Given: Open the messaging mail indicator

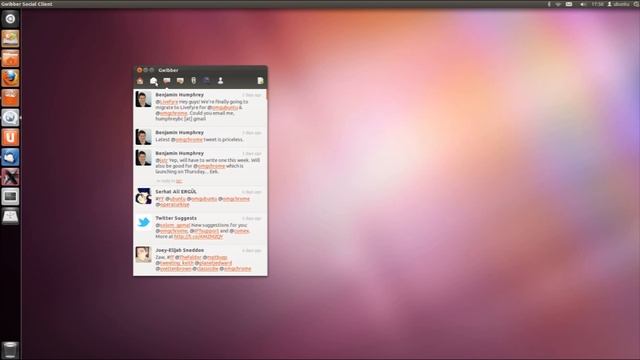Looking at the screenshot, I should click(x=569, y=4).
